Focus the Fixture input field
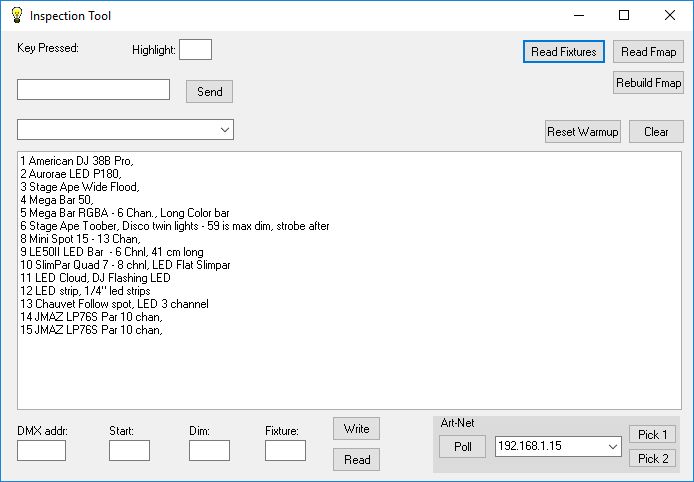This screenshot has width=694, height=482. pyautogui.click(x=285, y=450)
